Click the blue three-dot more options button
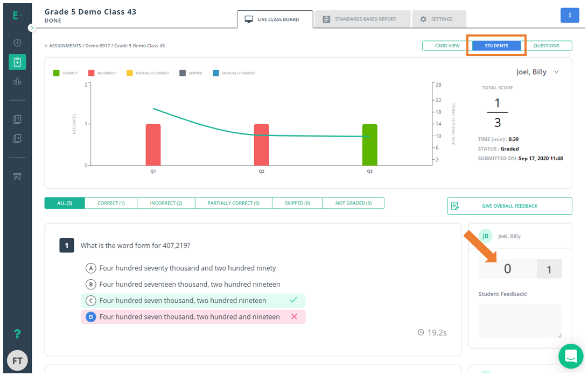 click(570, 15)
